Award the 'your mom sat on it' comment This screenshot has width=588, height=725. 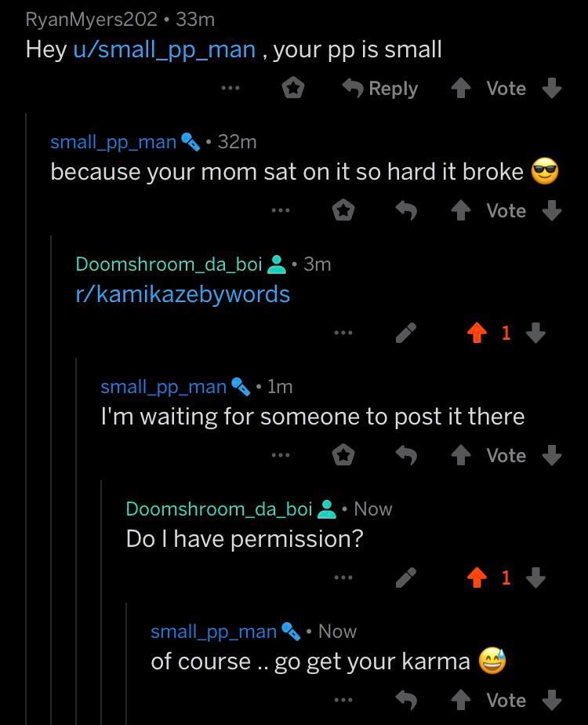(343, 210)
